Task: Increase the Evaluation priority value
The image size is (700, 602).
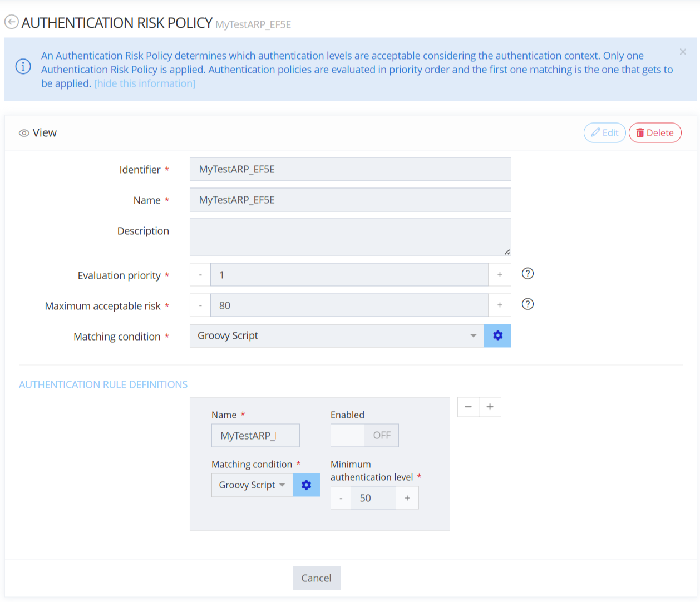Action: pos(500,275)
